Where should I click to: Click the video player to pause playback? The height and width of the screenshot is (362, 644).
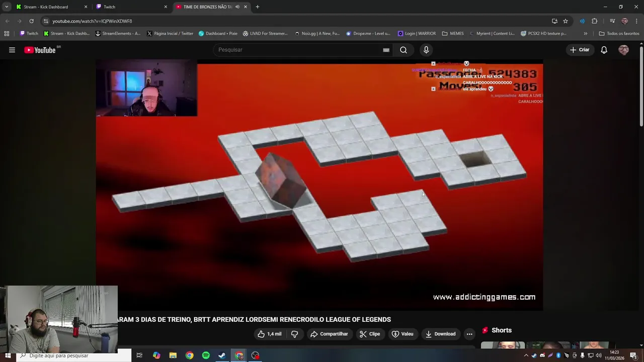tap(319, 185)
